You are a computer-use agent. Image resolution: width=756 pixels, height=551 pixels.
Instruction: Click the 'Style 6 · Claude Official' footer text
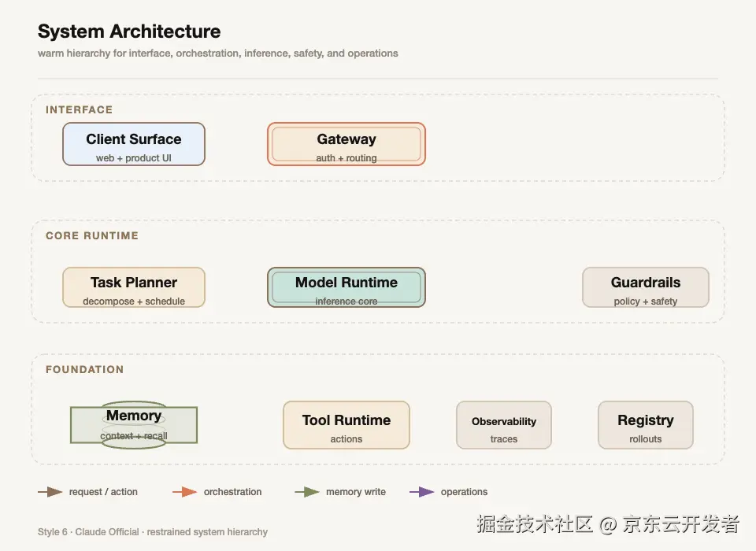pos(152,532)
